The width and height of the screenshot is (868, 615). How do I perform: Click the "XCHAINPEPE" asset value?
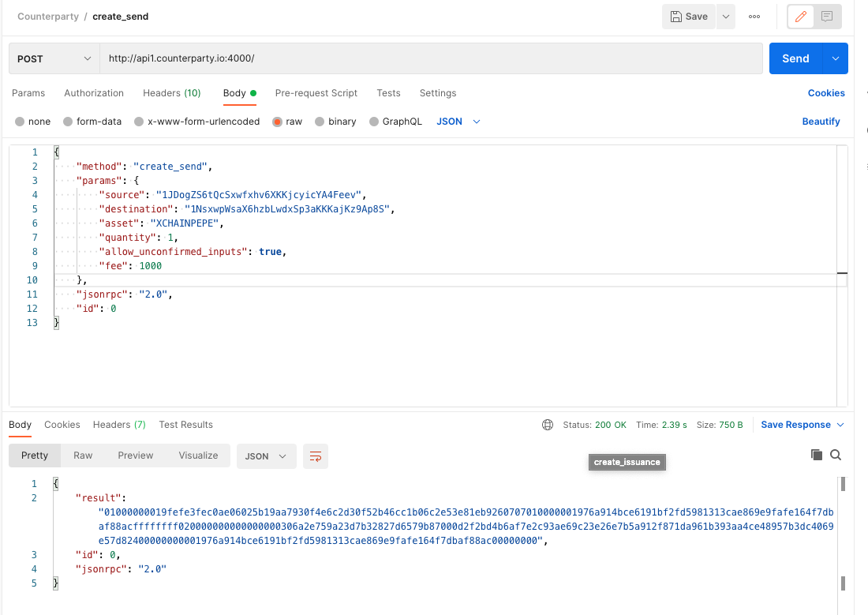pos(185,223)
